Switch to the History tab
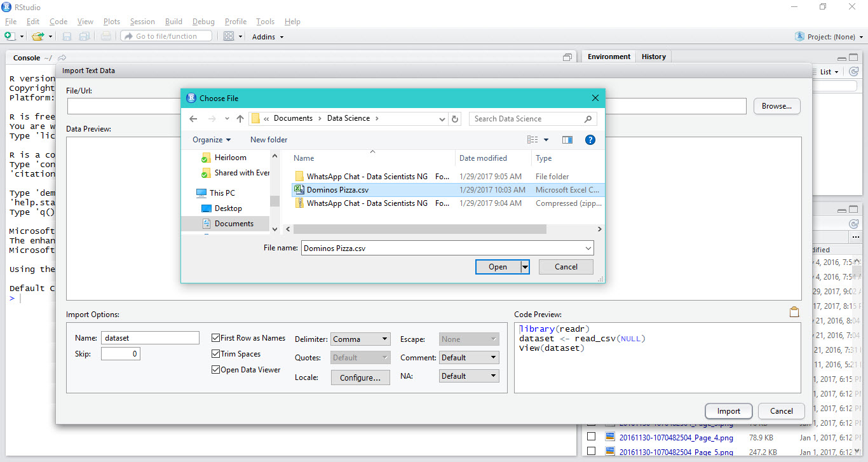This screenshot has height=462, width=868. point(653,57)
